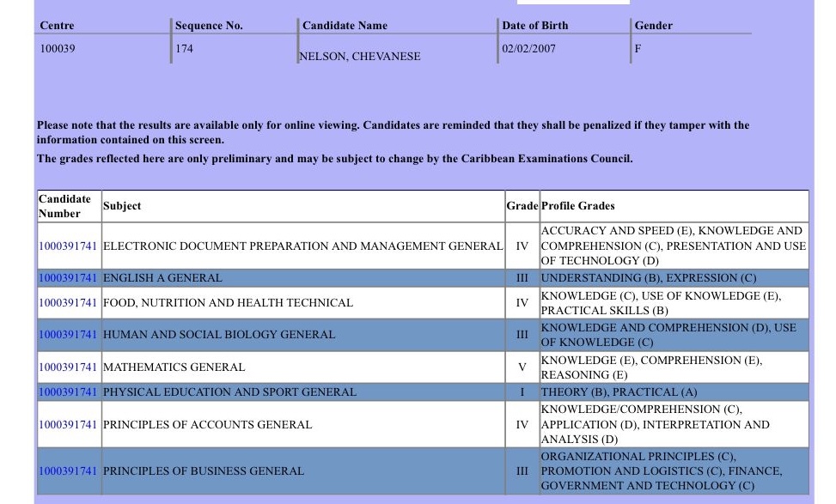Click profile grades with PRACTICAL SKILLS (B)

661,303
